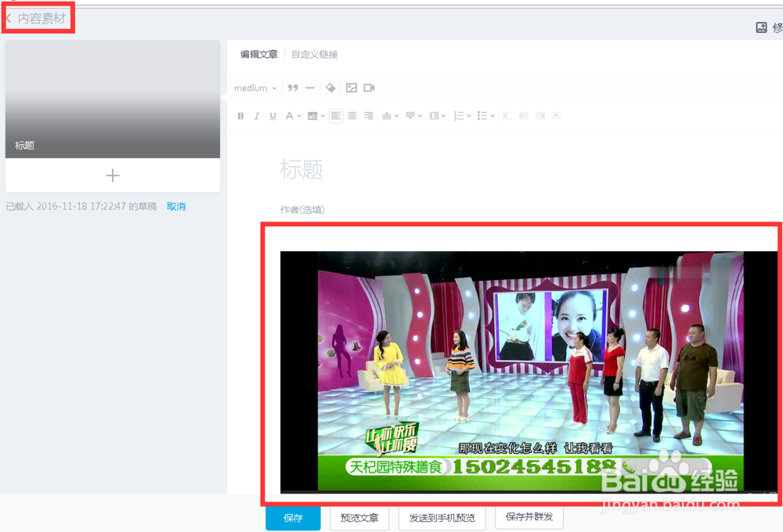Click the 预览文章 button
This screenshot has width=783, height=532.
coord(359,518)
